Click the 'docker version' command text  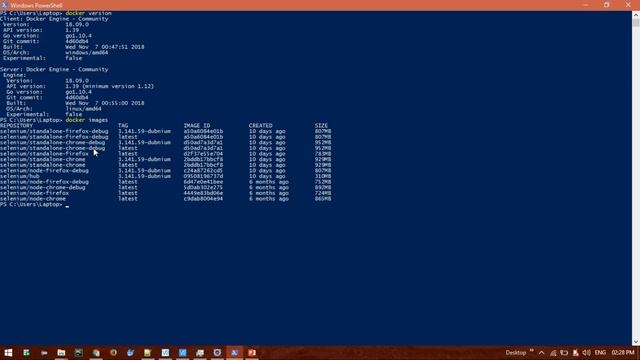[x=88, y=13]
